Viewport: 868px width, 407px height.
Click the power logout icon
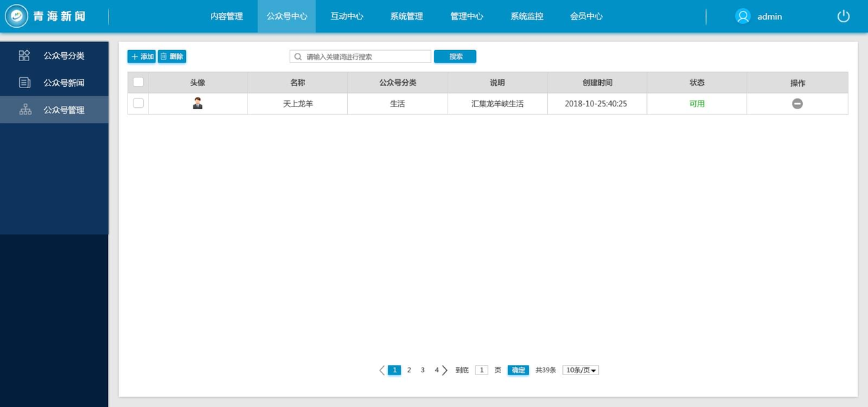pos(844,16)
